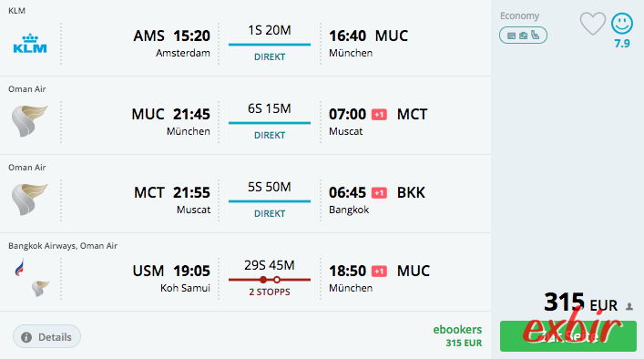Click the KLM airline logo

point(30,44)
